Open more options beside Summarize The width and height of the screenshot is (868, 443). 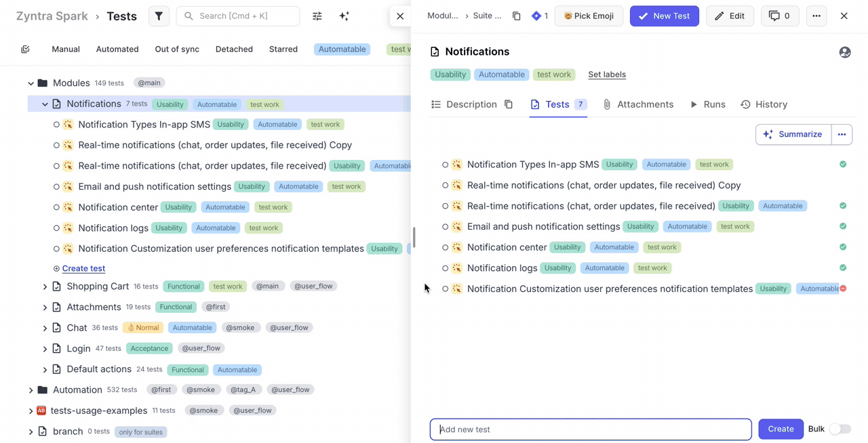842,134
